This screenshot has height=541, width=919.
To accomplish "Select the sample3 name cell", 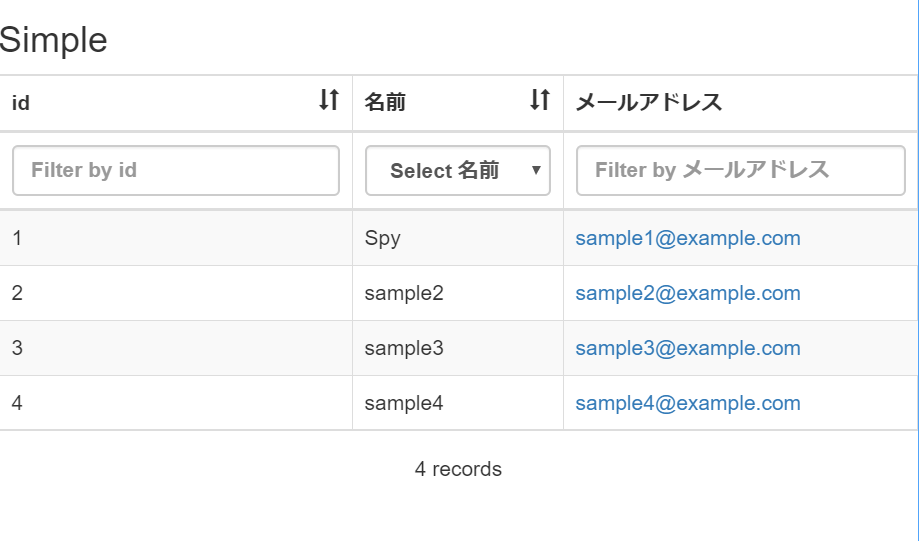I will [x=403, y=348].
